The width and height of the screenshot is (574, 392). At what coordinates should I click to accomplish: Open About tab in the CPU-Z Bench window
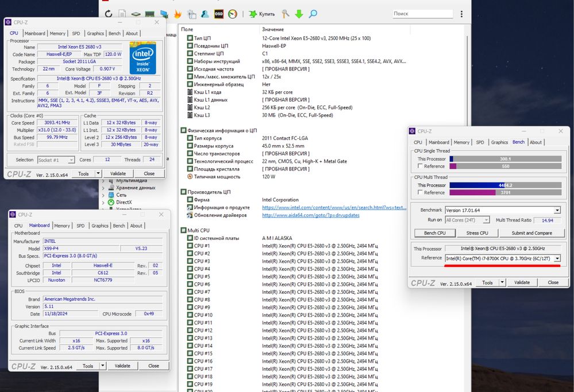pos(536,142)
